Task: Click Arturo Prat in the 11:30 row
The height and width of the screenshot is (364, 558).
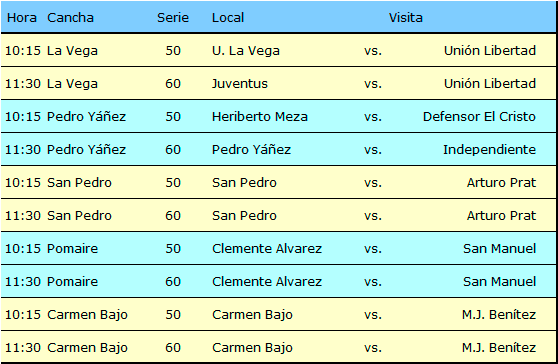Action: 501,216
